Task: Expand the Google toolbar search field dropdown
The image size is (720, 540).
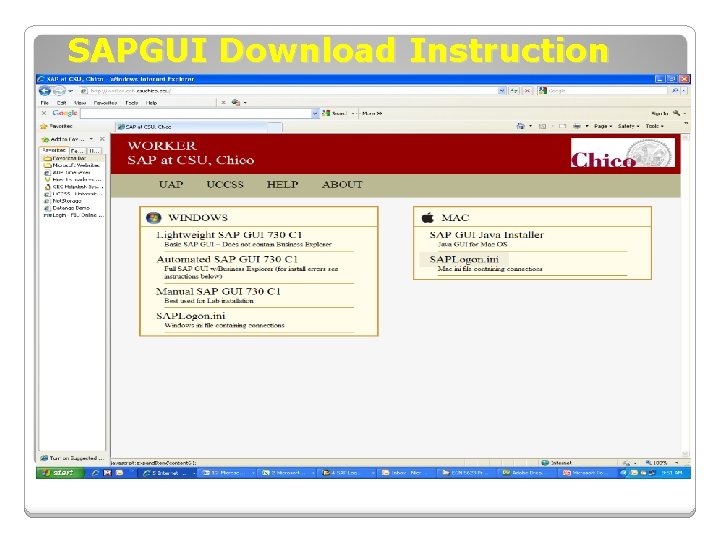Action: 315,113
